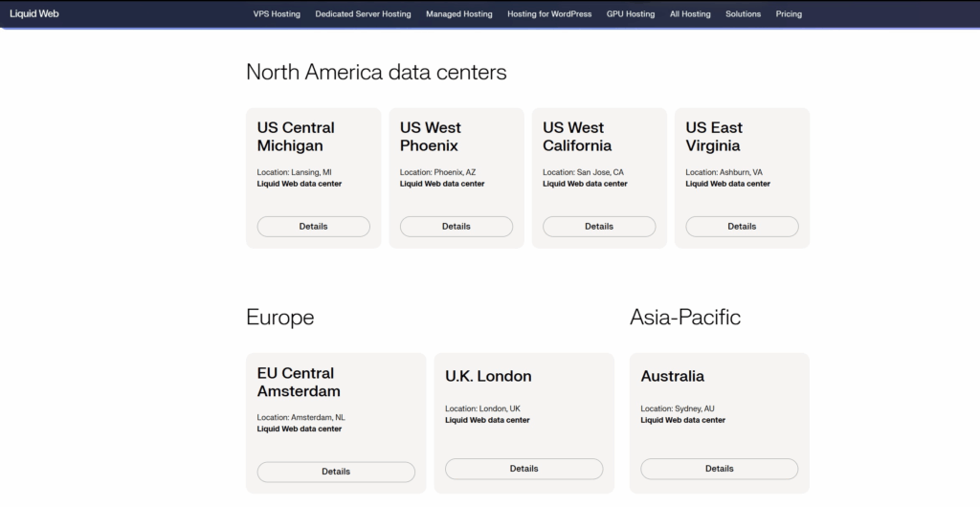View Details for US Central Michigan
This screenshot has width=980, height=507.
click(313, 227)
